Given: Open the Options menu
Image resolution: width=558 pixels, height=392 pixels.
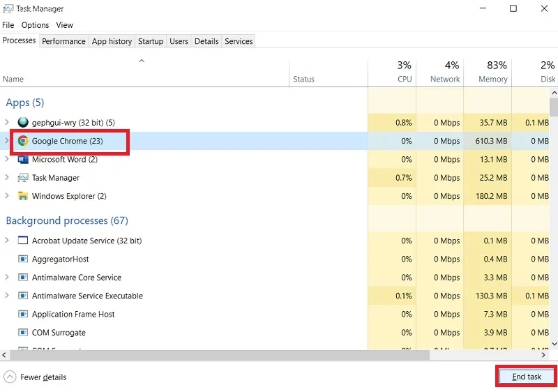Looking at the screenshot, I should coord(36,25).
